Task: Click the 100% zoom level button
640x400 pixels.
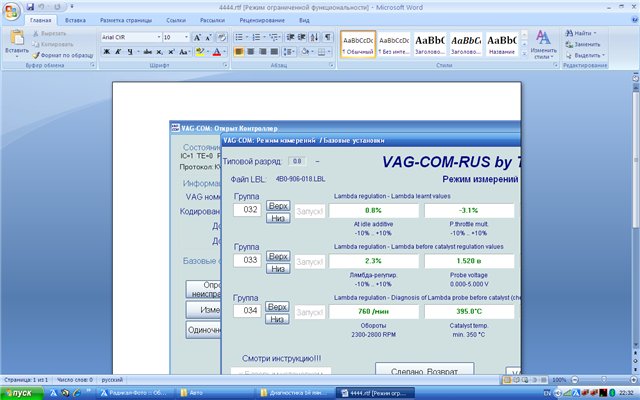Action: 559,380
